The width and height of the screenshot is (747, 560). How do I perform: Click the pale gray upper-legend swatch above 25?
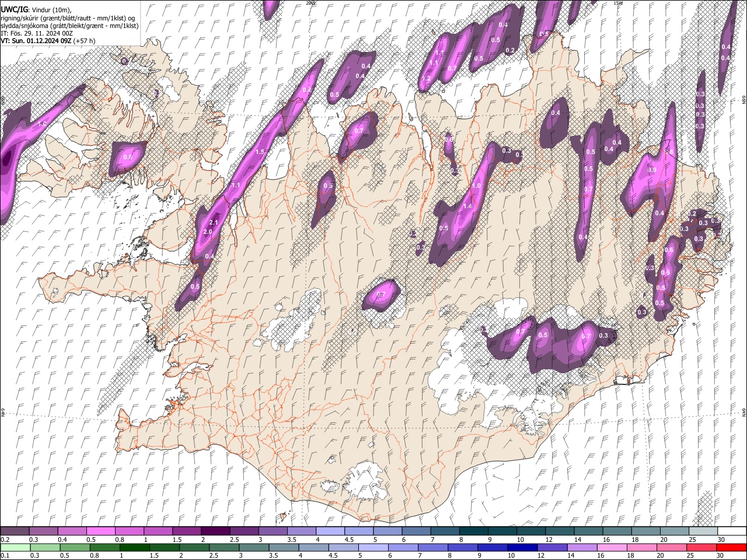pos(703,531)
